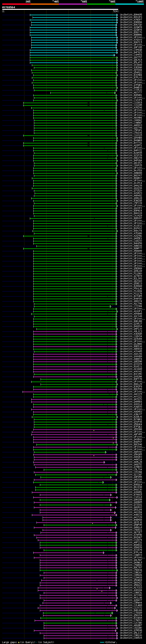Click the cyan alignment bar of UniRef100_C0PMT6
The width and height of the screenshot is (146, 644).
coord(72,55)
